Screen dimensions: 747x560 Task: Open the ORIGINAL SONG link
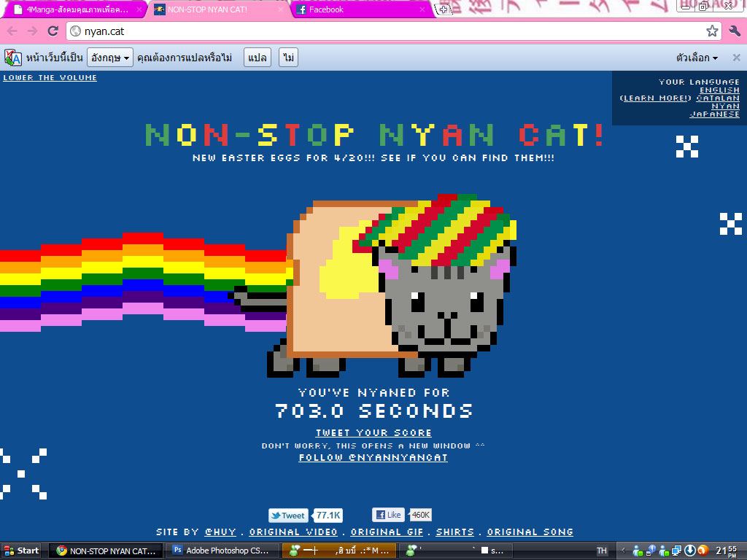tap(530, 532)
